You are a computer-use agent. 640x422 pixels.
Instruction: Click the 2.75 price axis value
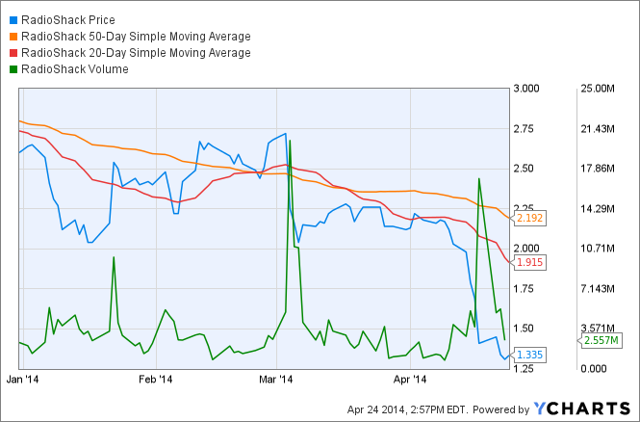[524, 129]
